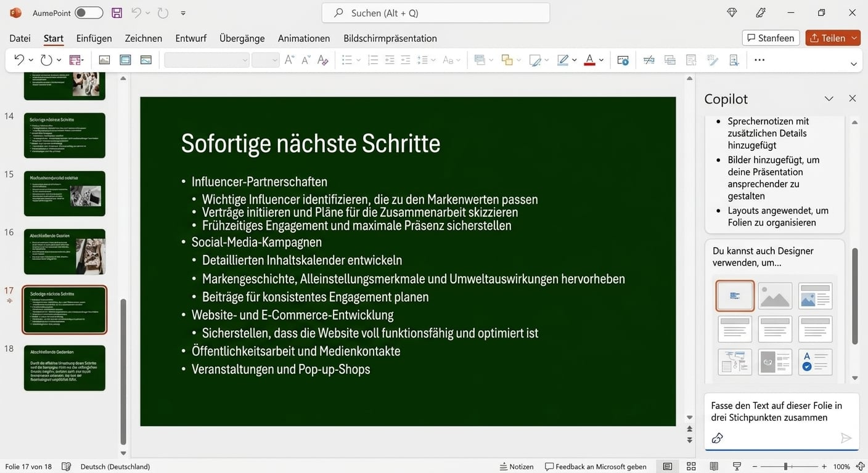The image size is (868, 473).
Task: Click the insert picture icon in ribbon
Action: 104,60
